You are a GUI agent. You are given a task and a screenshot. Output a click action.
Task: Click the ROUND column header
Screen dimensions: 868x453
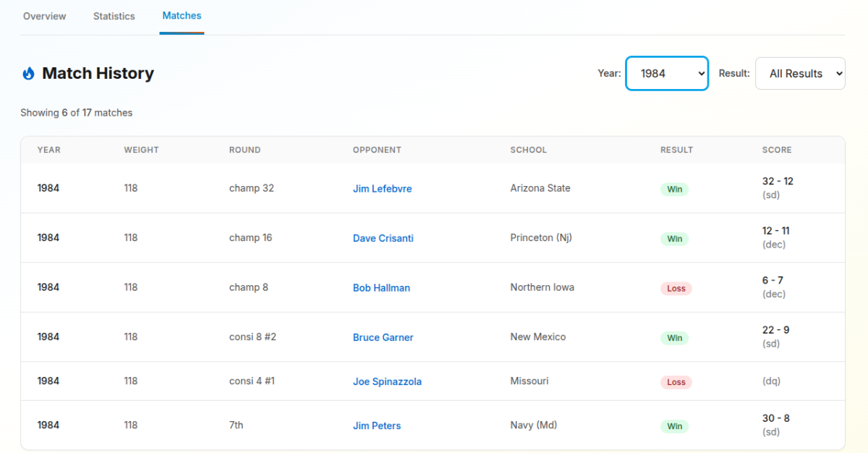tap(245, 150)
